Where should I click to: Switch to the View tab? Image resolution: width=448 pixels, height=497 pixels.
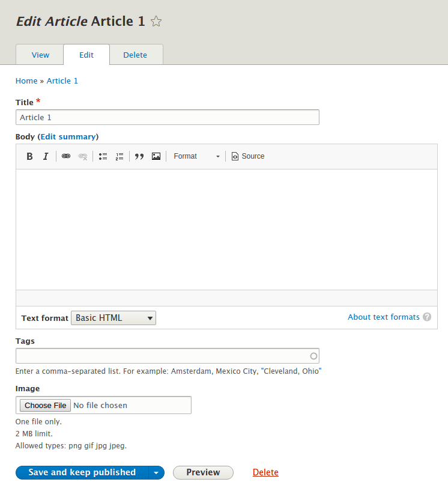(40, 55)
